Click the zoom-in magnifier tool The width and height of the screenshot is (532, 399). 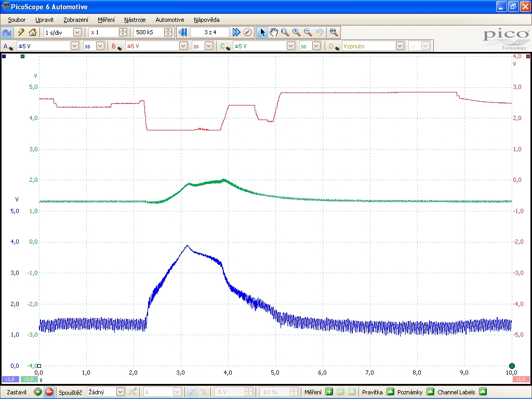296,32
